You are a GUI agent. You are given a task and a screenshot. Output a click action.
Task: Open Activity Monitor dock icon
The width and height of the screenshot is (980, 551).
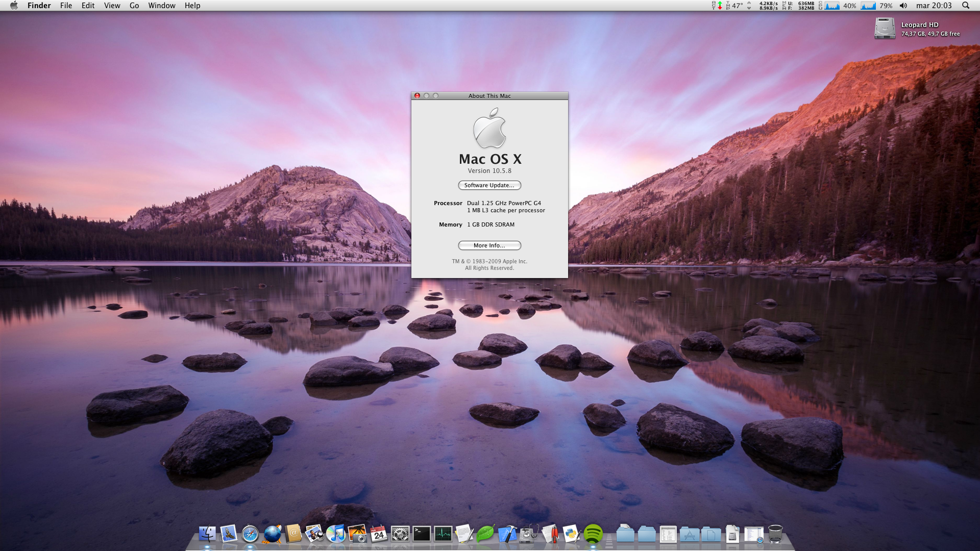pyautogui.click(x=443, y=534)
